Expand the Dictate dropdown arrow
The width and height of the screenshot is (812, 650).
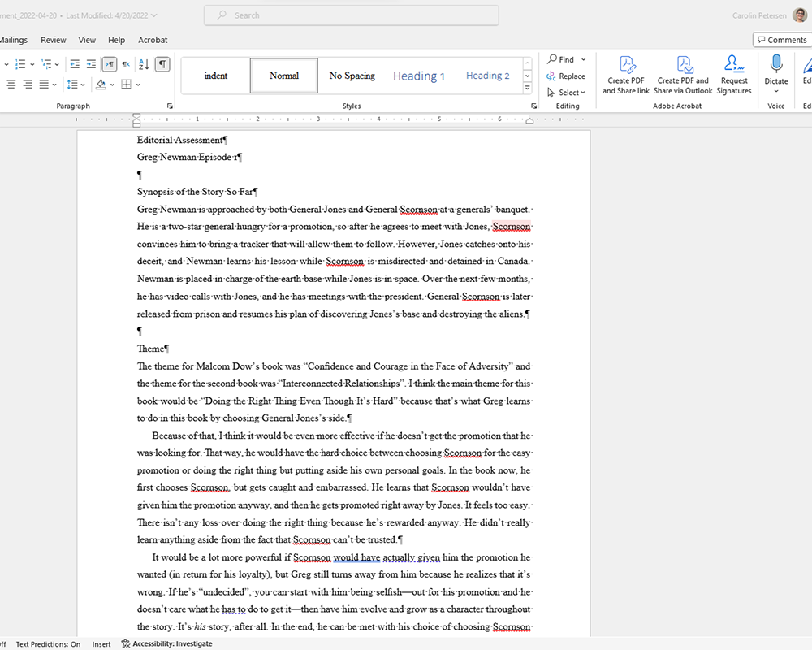[x=775, y=92]
